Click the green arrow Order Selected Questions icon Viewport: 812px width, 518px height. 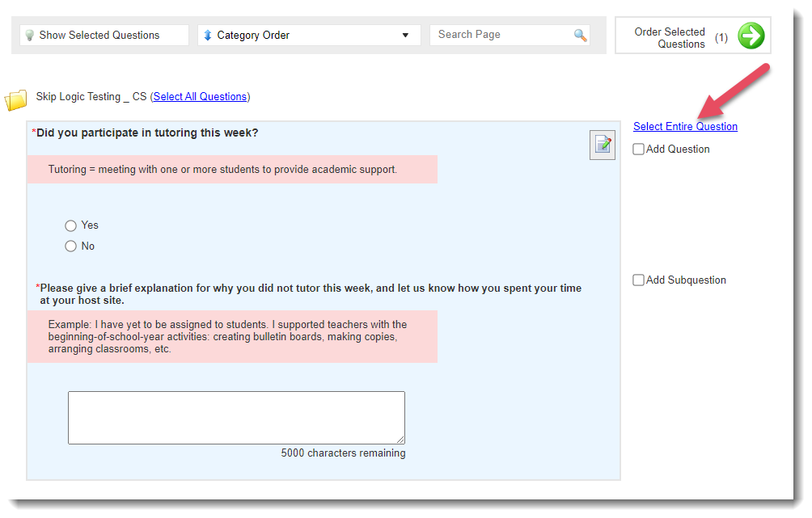click(x=751, y=36)
